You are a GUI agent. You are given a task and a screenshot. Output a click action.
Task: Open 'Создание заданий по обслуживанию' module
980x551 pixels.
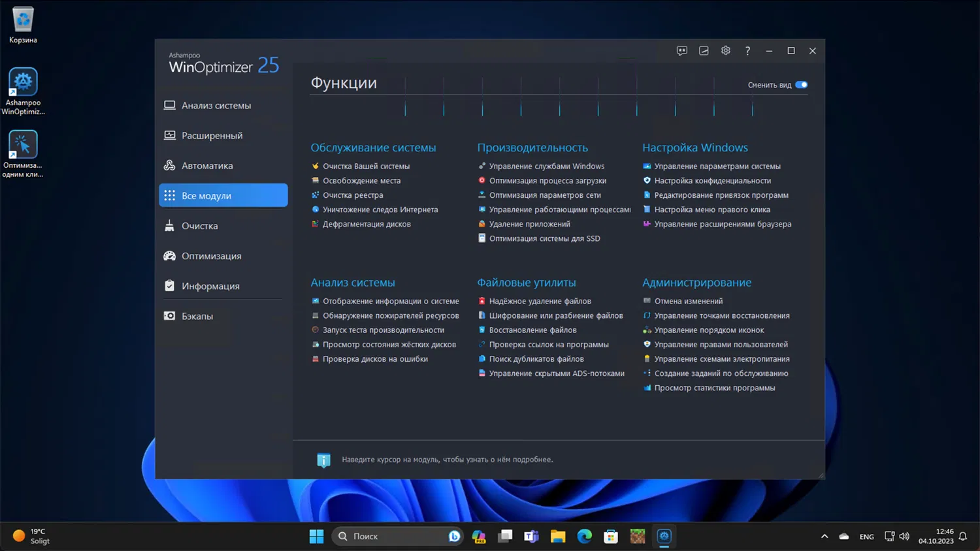point(721,373)
